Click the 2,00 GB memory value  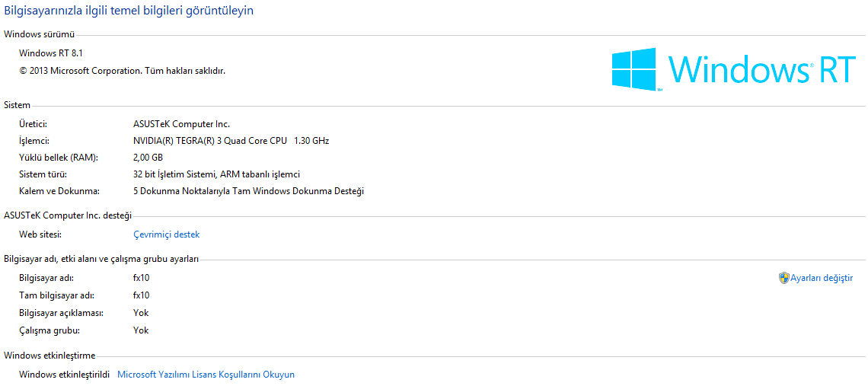(x=148, y=158)
